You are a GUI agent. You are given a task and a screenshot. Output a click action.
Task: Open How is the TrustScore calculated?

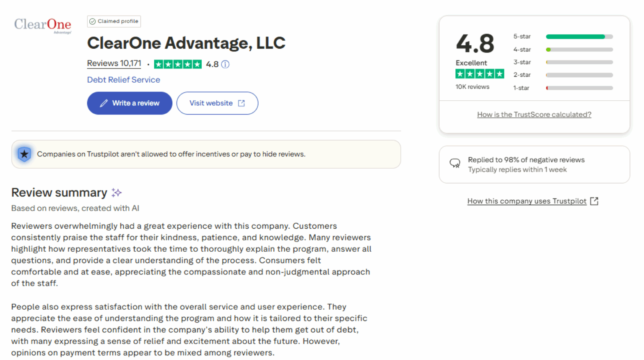point(534,114)
